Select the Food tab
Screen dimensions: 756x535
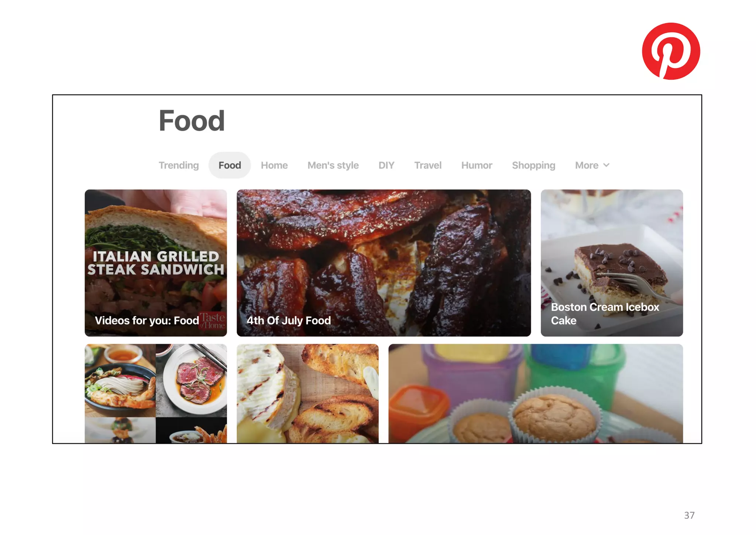230,165
